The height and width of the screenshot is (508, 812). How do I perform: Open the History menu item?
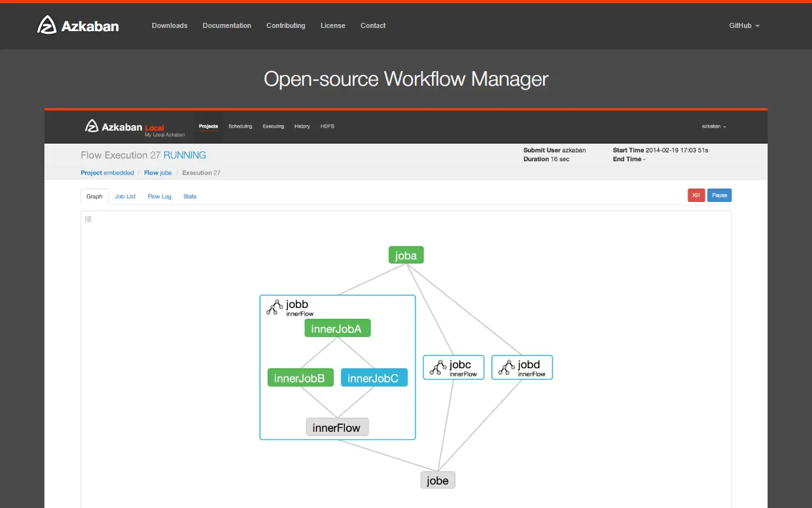[302, 126]
